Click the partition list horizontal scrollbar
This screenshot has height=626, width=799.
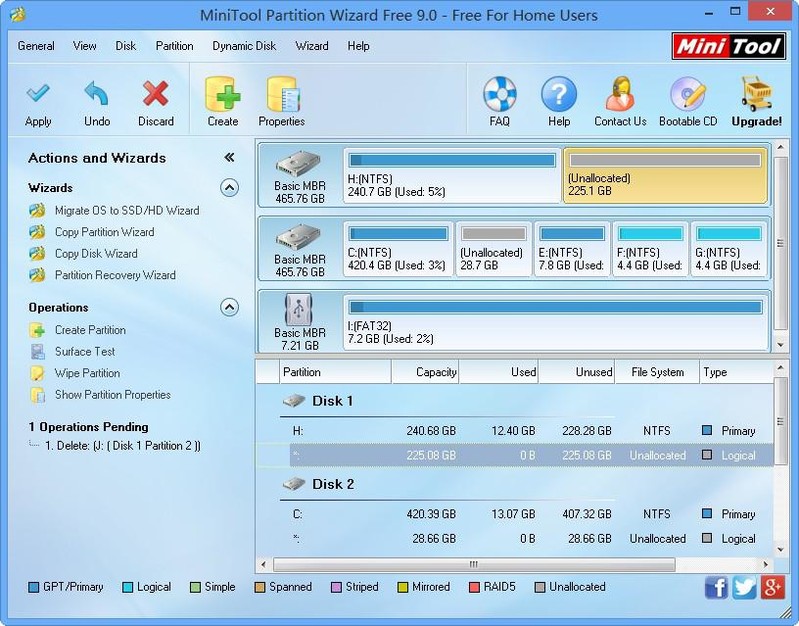[x=474, y=564]
